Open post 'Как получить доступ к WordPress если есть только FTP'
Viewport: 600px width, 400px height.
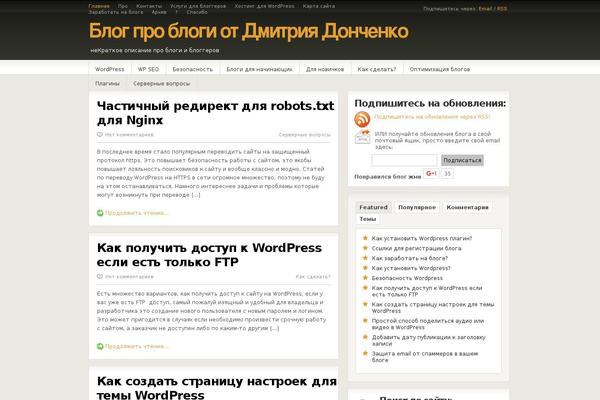click(209, 255)
